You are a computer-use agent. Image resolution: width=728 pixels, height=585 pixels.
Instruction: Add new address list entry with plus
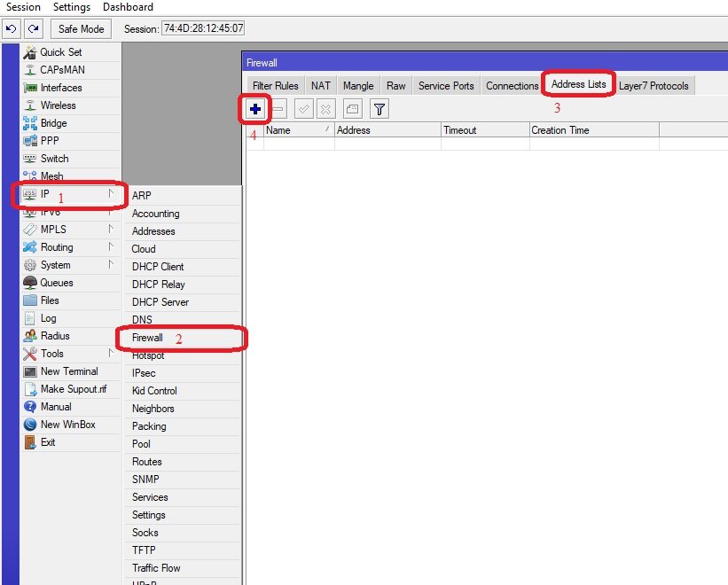click(x=254, y=110)
